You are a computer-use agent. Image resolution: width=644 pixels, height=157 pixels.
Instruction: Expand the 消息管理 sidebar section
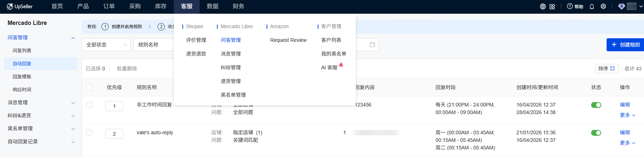click(x=73, y=103)
